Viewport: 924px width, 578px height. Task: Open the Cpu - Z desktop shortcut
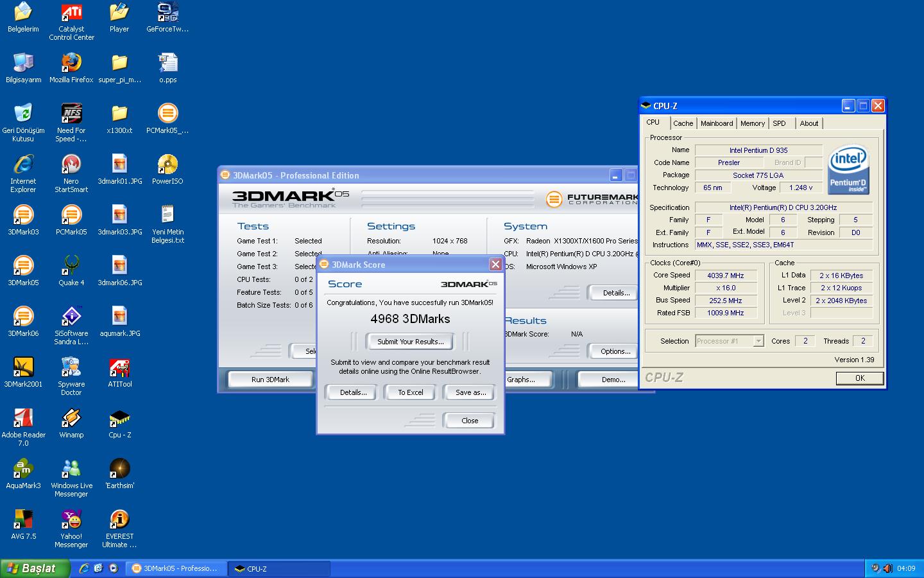(119, 423)
